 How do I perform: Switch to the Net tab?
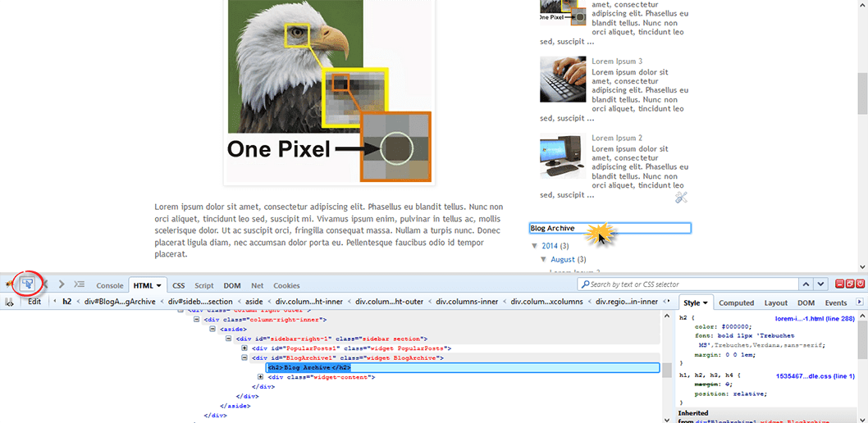point(258,286)
